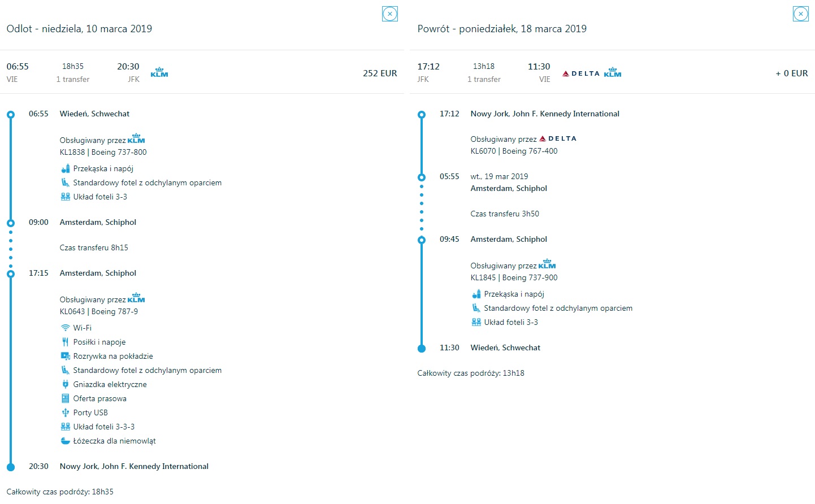The height and width of the screenshot is (504, 815).
Task: Click the Posiłki i napoje cutlery icon
Action: pos(66,342)
